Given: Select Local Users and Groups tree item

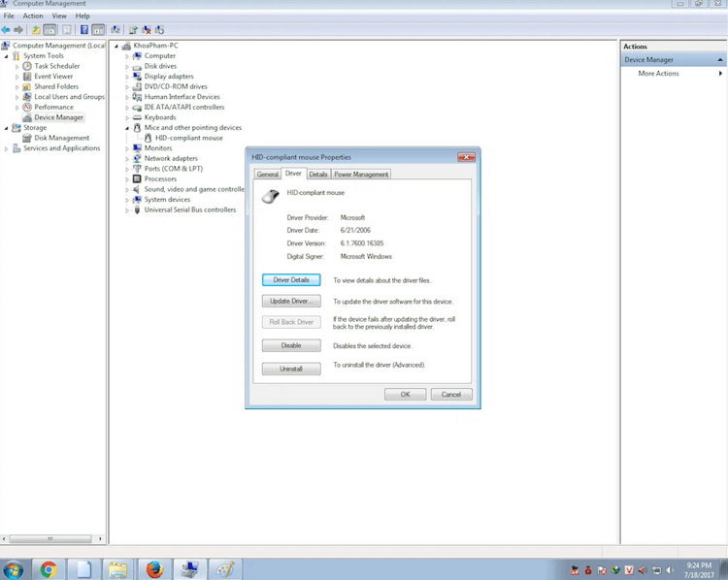Looking at the screenshot, I should 69,97.
